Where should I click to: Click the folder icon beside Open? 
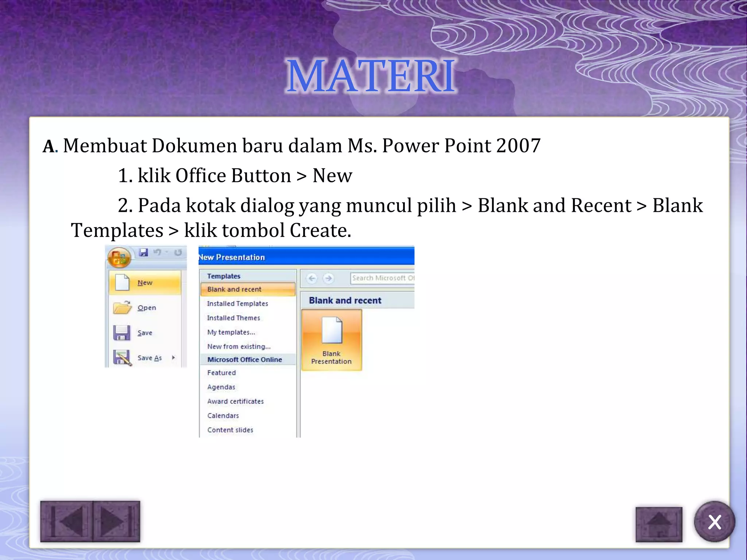pos(122,307)
